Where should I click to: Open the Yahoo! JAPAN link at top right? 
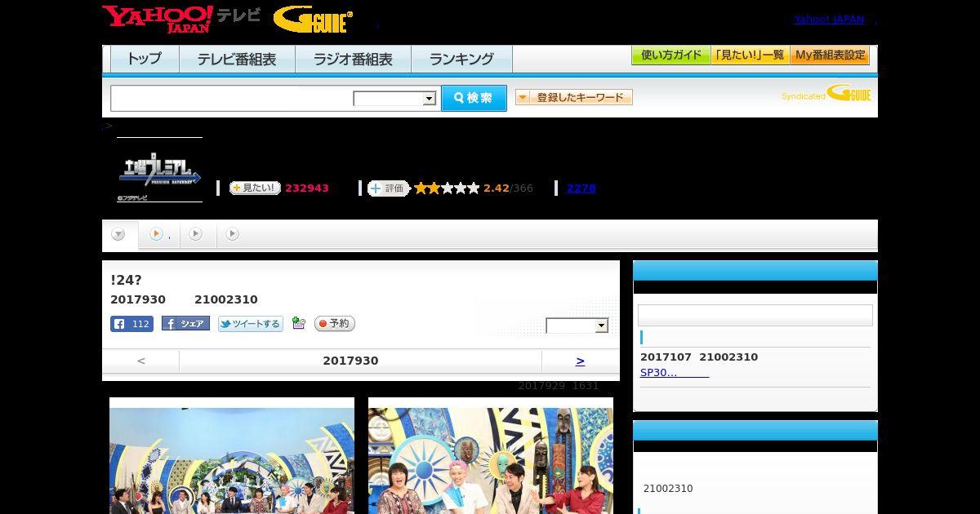coord(829,19)
